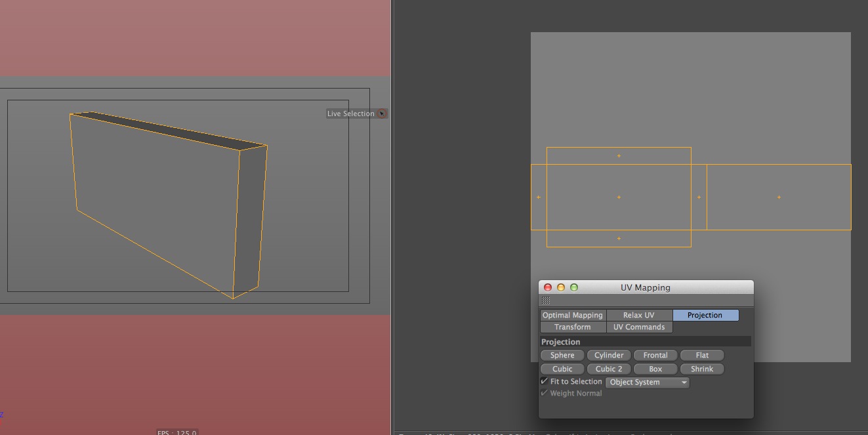Viewport: 868px width, 435px height.
Task: Click the Live Selection tooltip cursor icon
Action: pos(382,114)
